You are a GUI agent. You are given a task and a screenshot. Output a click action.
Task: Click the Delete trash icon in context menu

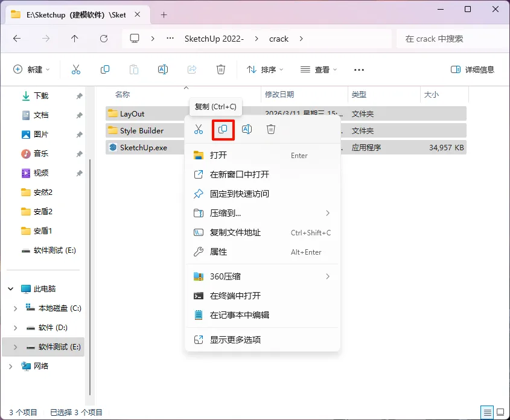271,129
